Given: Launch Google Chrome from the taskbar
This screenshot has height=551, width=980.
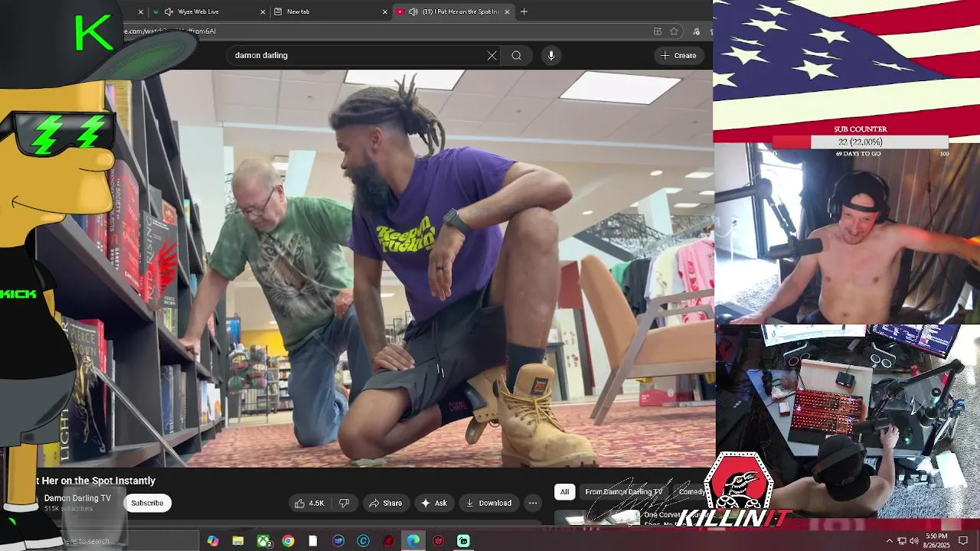Looking at the screenshot, I should point(288,541).
